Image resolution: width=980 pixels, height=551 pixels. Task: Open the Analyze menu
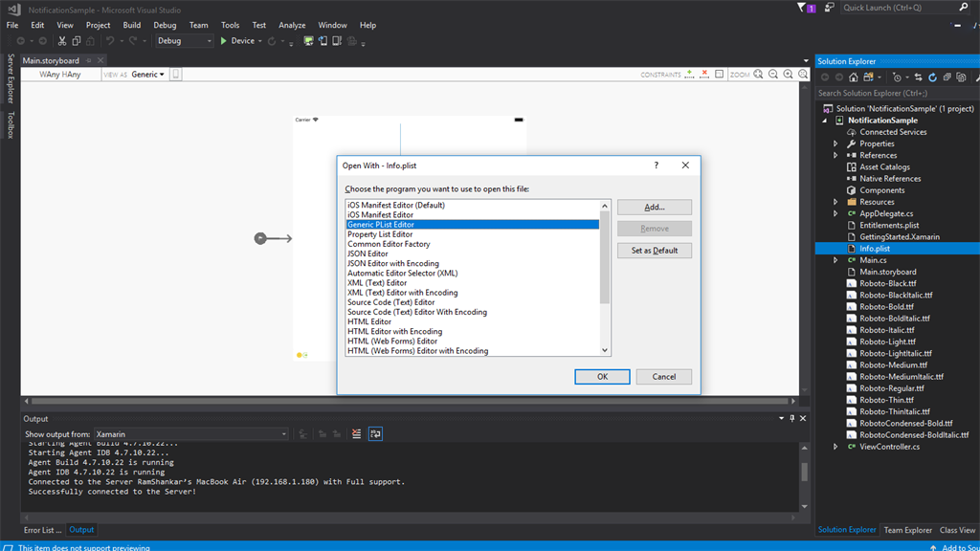pyautogui.click(x=292, y=25)
